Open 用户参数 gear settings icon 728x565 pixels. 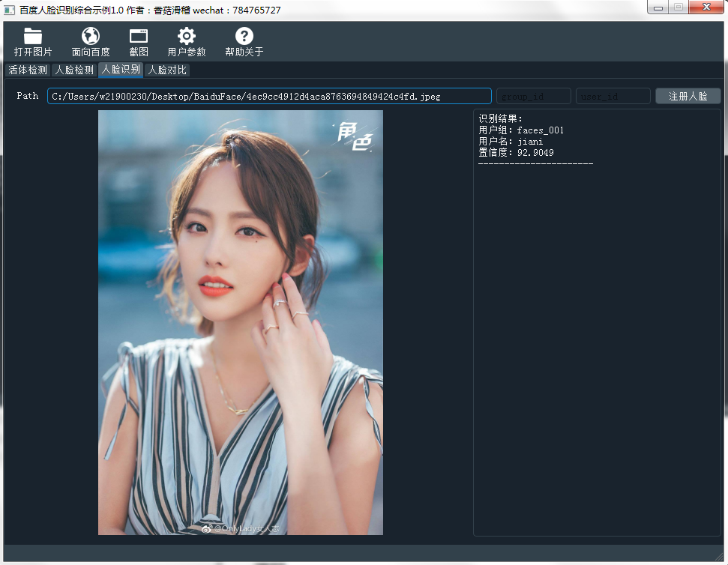tap(186, 42)
